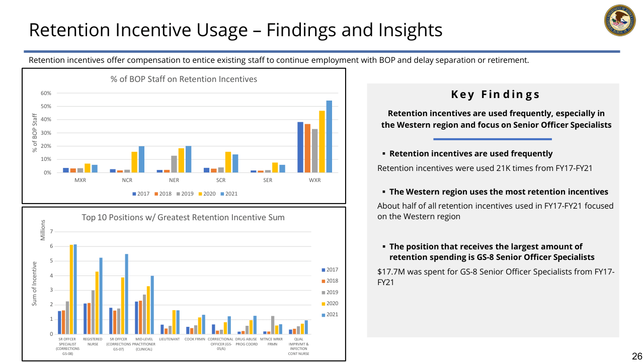
Task: Select the NCR region axis label
Action: coord(127,180)
